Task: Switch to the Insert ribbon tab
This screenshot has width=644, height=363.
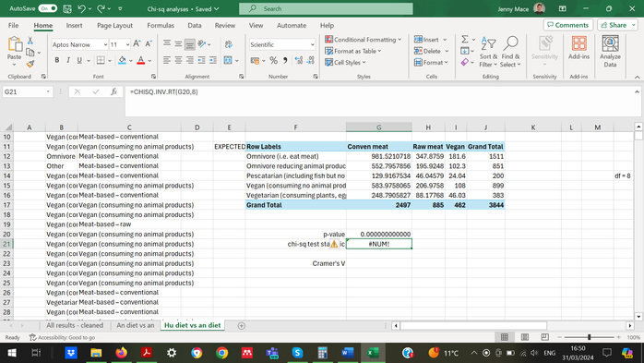Action: tap(74, 26)
